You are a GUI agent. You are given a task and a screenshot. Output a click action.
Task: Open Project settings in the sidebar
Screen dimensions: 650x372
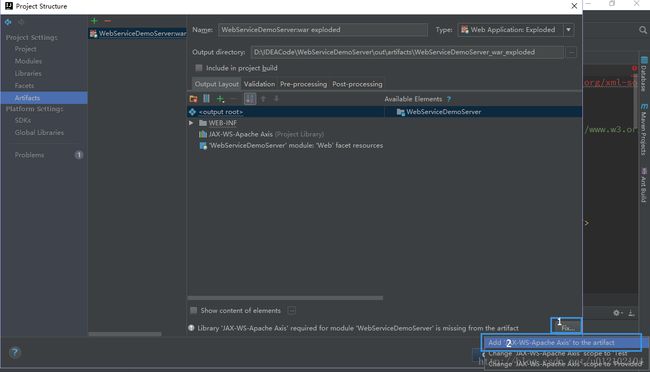pos(25,49)
